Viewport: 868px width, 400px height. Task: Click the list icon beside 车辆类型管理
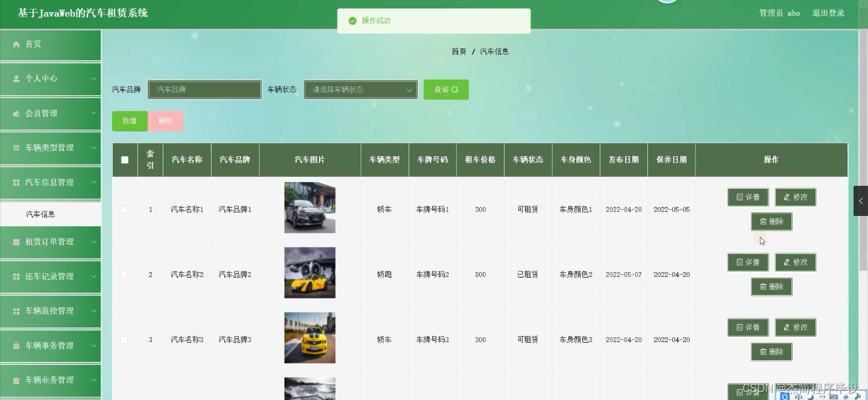(x=16, y=148)
